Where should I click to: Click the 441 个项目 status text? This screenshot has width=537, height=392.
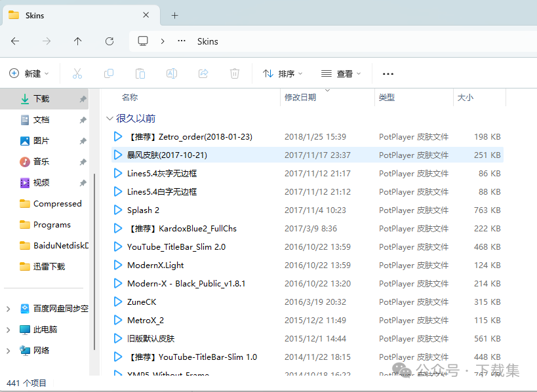(x=26, y=383)
